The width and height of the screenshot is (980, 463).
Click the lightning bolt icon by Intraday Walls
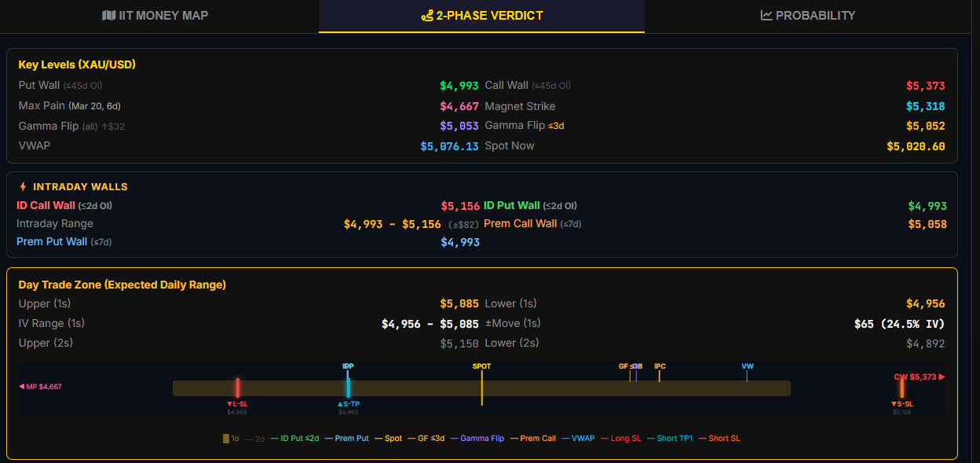coord(23,187)
